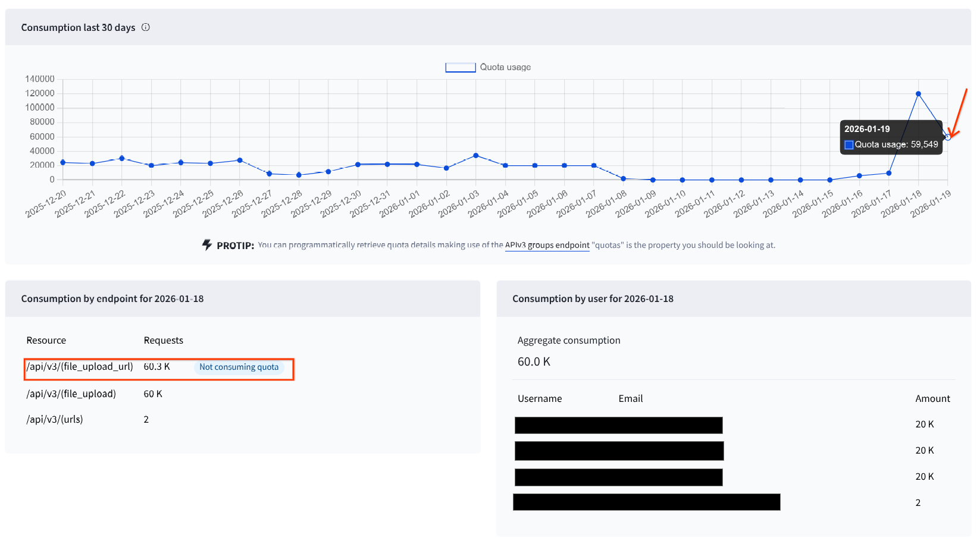Click the 140000 y-axis label
Viewport: 980px width, 541px height.
40,79
